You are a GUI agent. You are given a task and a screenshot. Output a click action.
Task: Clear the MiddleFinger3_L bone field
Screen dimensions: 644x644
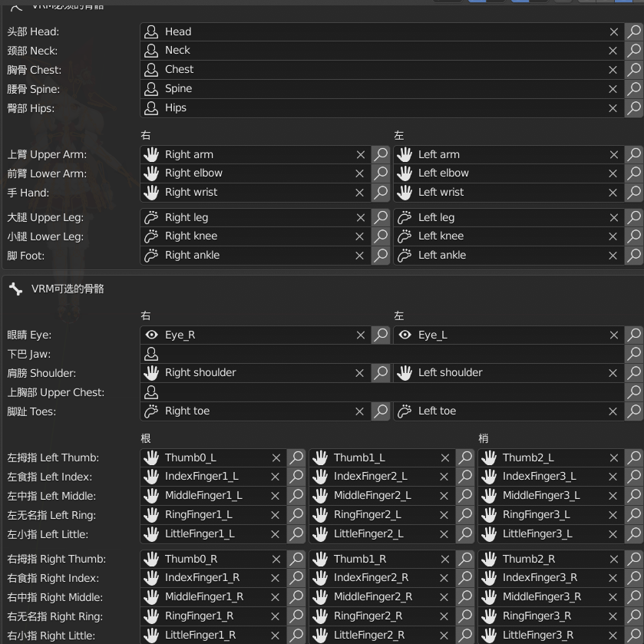(613, 496)
